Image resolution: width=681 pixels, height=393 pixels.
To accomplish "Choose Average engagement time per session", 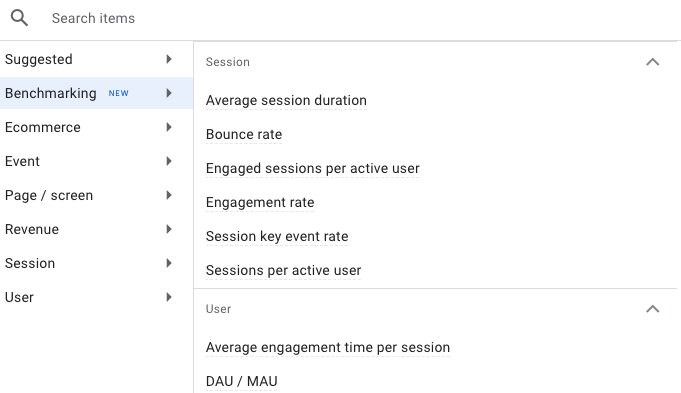I will (327, 347).
